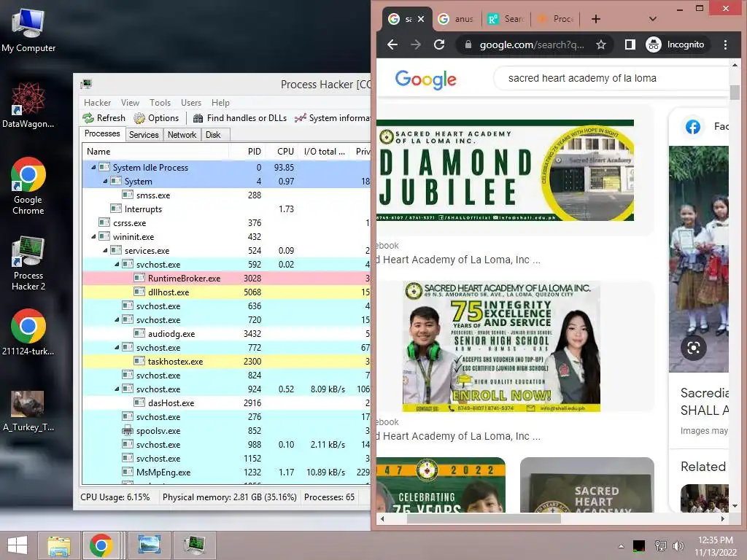Screen dimensions: 747x560
Task: Open the Enroll Now senior high image
Action: click(501, 346)
